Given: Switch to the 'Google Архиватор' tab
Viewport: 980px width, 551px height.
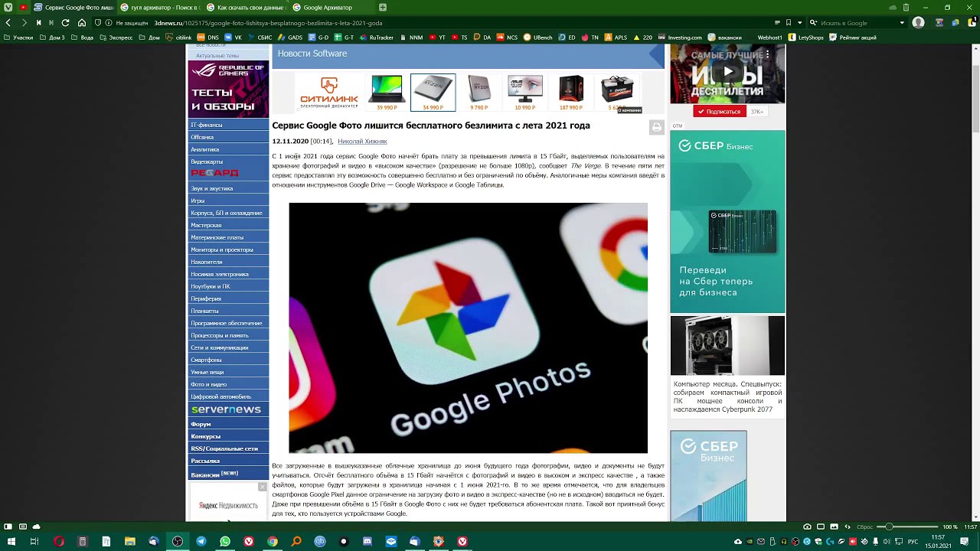Looking at the screenshot, I should (x=331, y=8).
